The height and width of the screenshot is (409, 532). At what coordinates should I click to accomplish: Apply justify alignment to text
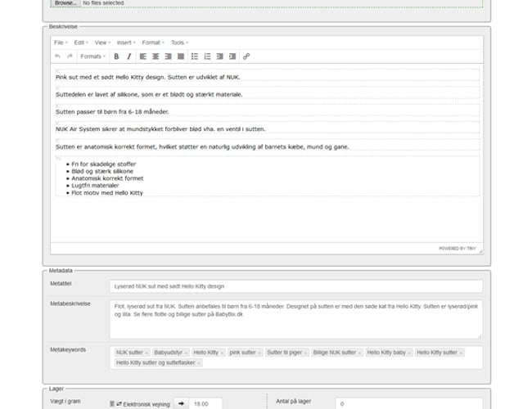[181, 56]
